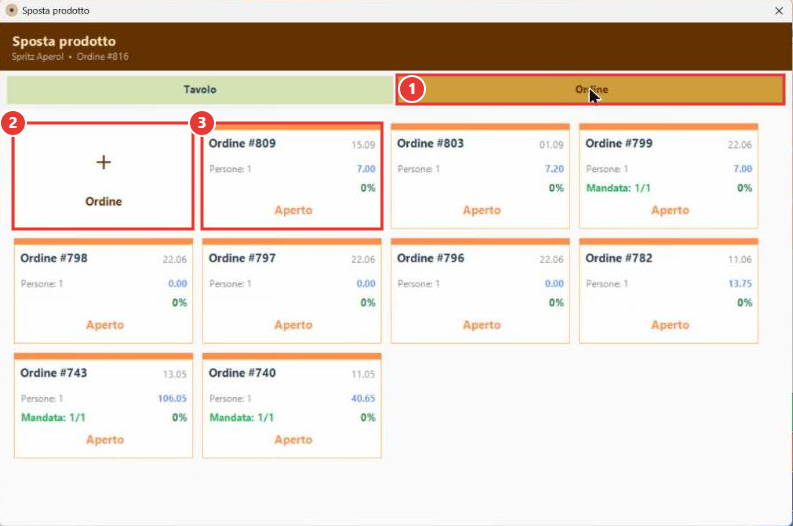Open order card Ordine #797

[292, 291]
